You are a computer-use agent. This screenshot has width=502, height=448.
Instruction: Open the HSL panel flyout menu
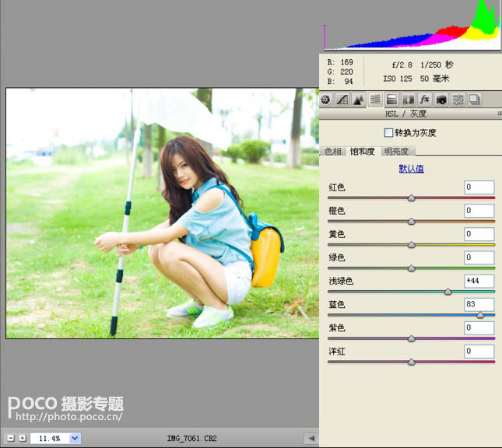pos(497,114)
